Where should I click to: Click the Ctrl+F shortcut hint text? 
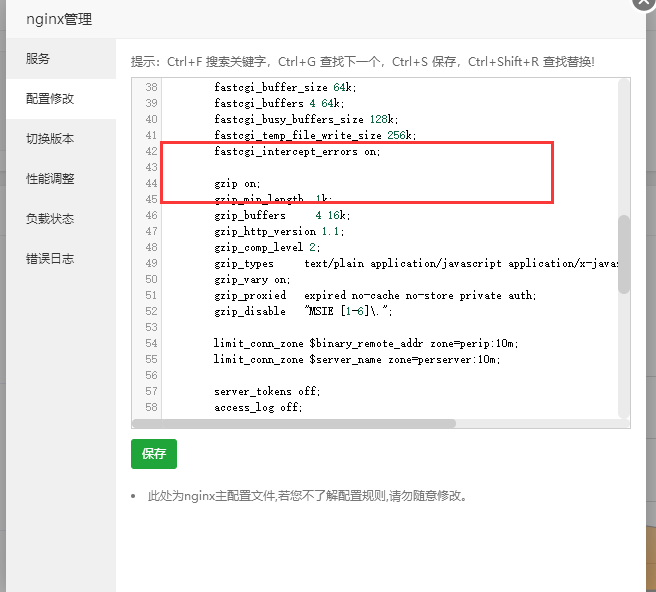pyautogui.click(x=216, y=62)
